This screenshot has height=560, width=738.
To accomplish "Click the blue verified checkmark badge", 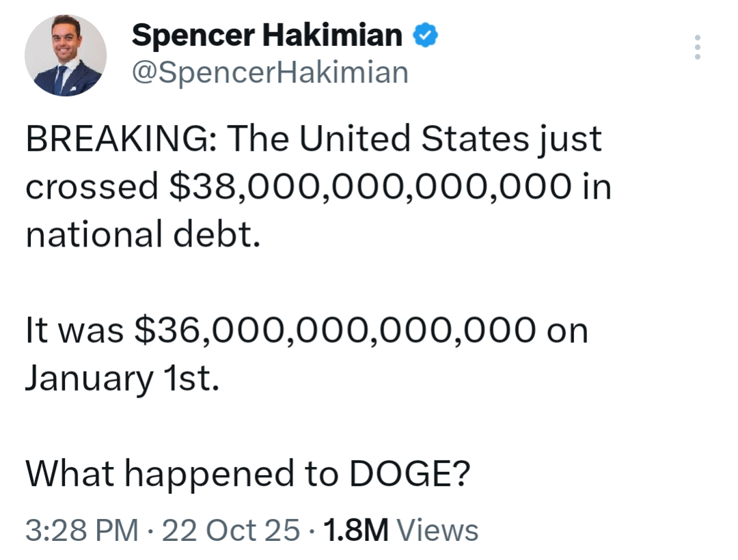I will (425, 36).
